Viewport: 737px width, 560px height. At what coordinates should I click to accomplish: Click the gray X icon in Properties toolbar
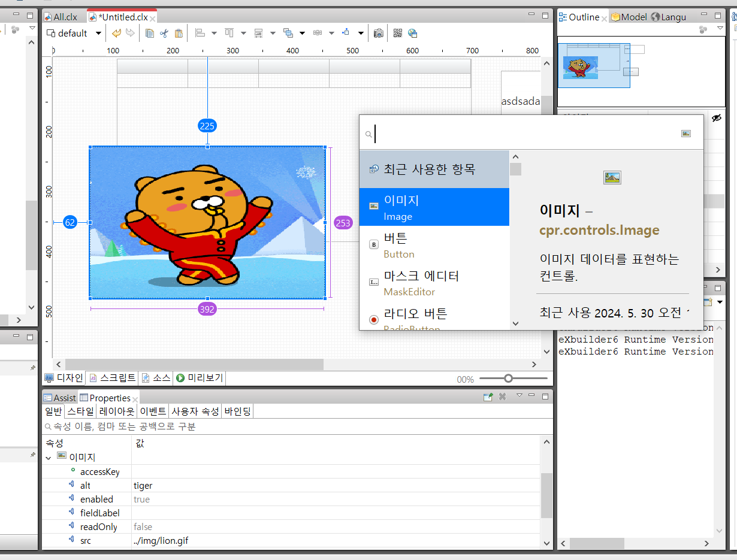click(503, 396)
